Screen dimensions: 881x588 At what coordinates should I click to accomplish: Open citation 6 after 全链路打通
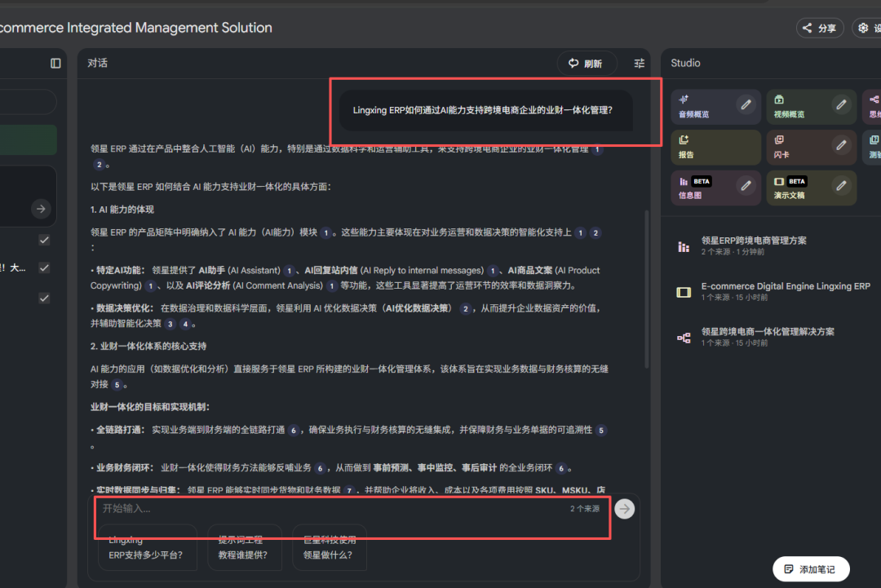coord(294,431)
